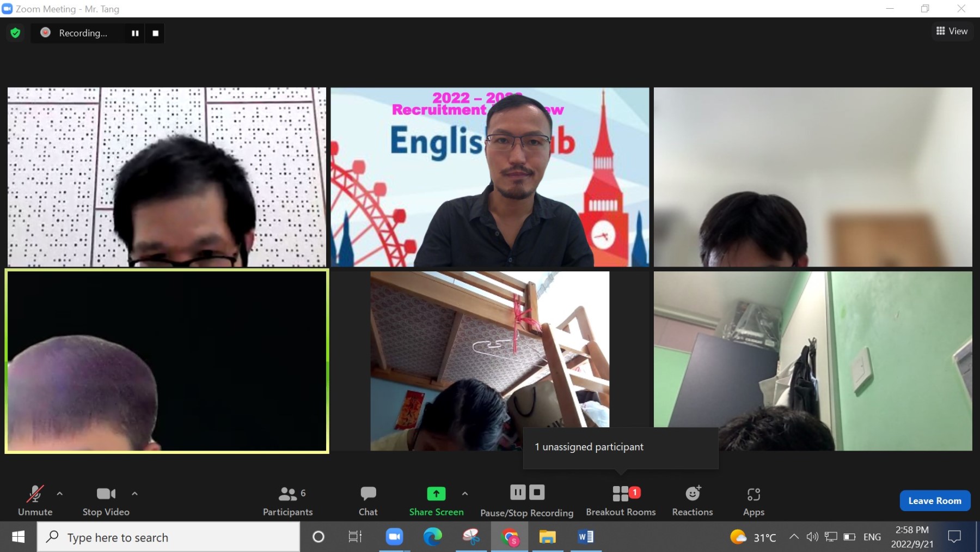The height and width of the screenshot is (552, 980).
Task: Open Google Chrome from taskbar
Action: pyautogui.click(x=510, y=537)
